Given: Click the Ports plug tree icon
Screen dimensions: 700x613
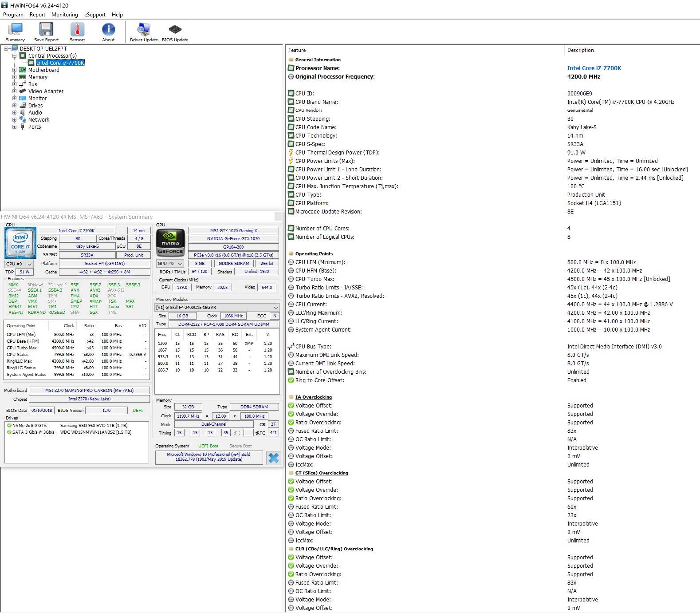Looking at the screenshot, I should (23, 127).
